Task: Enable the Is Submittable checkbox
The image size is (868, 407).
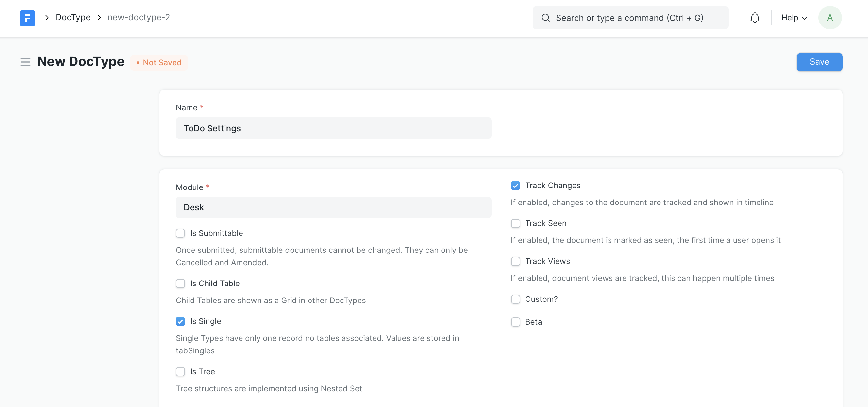Action: (x=180, y=233)
